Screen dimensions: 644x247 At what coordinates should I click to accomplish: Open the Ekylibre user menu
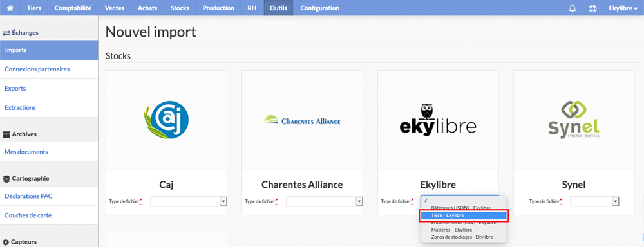pyautogui.click(x=623, y=8)
